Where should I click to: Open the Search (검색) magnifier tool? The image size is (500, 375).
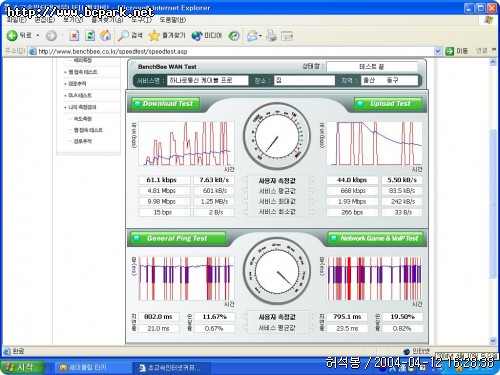tap(130, 35)
